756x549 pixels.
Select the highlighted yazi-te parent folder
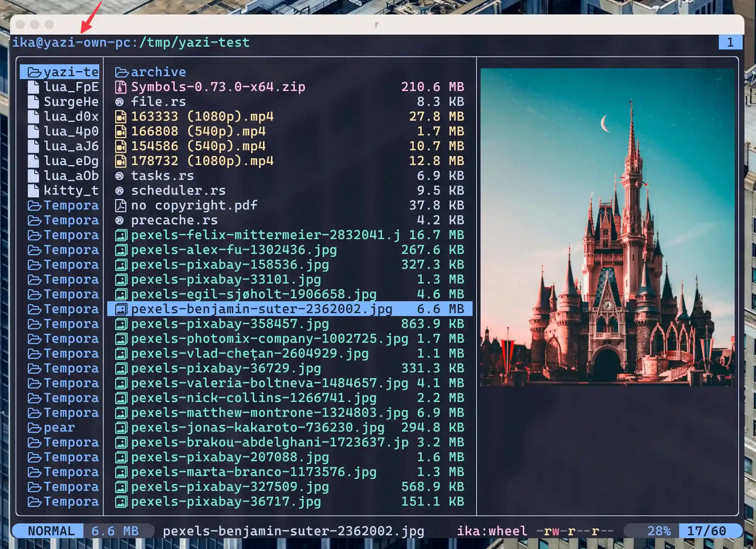pyautogui.click(x=60, y=72)
